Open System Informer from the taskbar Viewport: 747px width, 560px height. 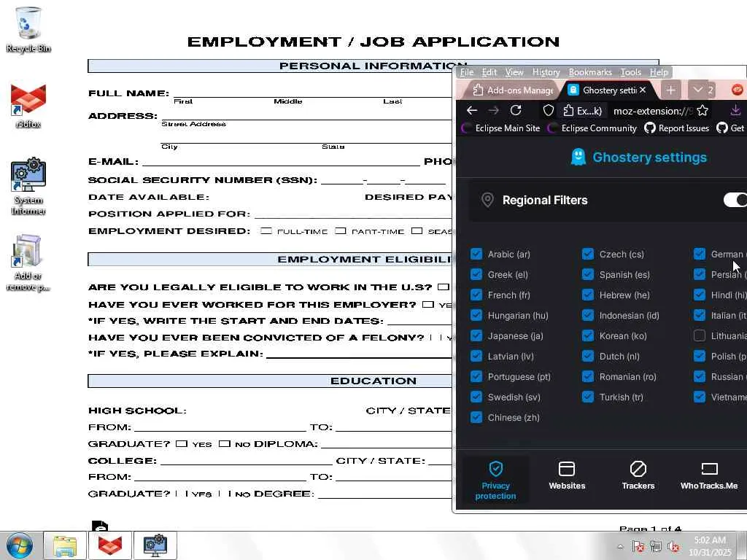(155, 545)
